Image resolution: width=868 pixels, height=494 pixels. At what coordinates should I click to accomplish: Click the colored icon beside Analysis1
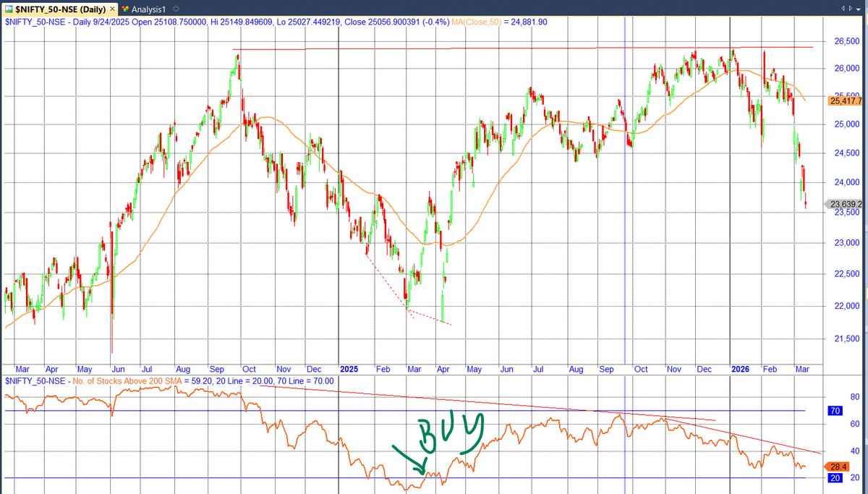(126, 9)
